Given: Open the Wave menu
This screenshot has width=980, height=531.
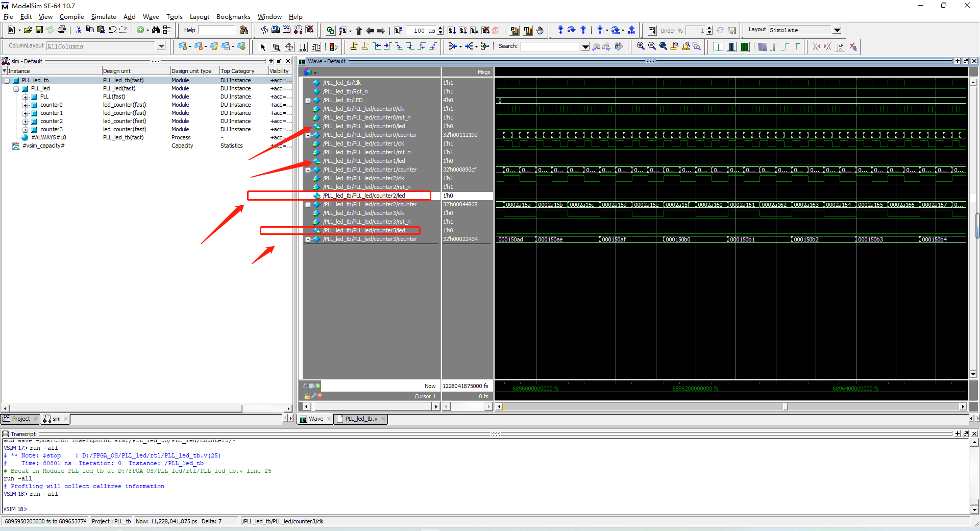Looking at the screenshot, I should point(151,16).
